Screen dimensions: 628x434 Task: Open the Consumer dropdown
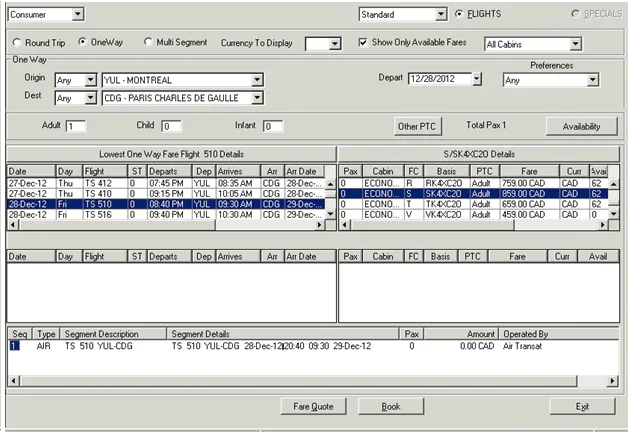tap(78, 14)
